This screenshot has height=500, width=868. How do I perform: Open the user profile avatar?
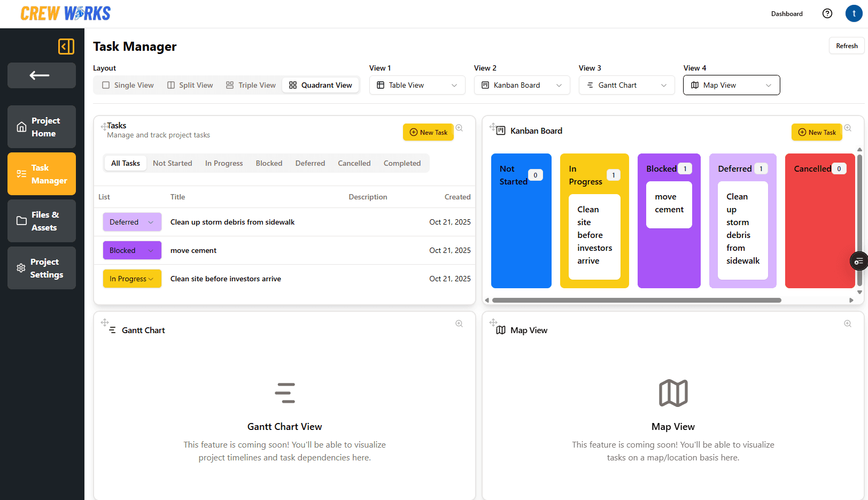tap(854, 14)
